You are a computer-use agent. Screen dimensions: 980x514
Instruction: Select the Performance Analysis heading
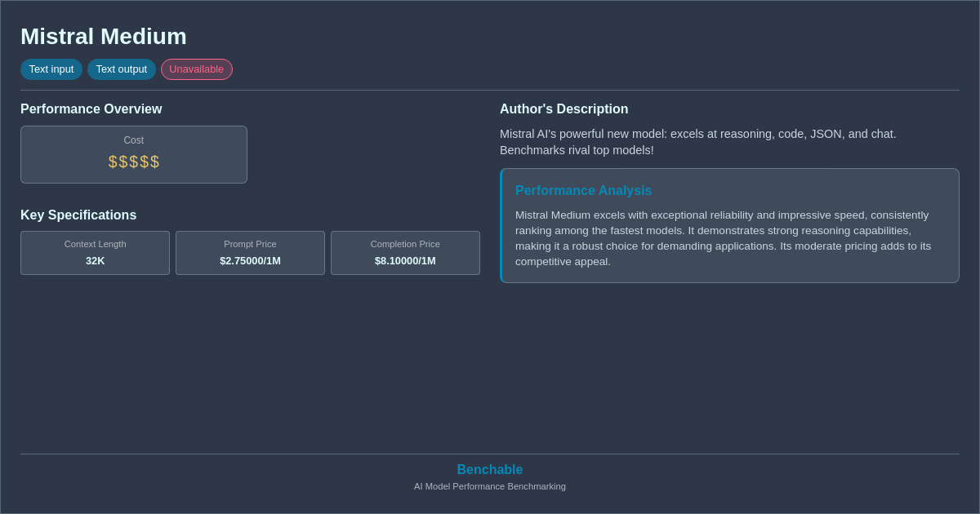tap(583, 190)
